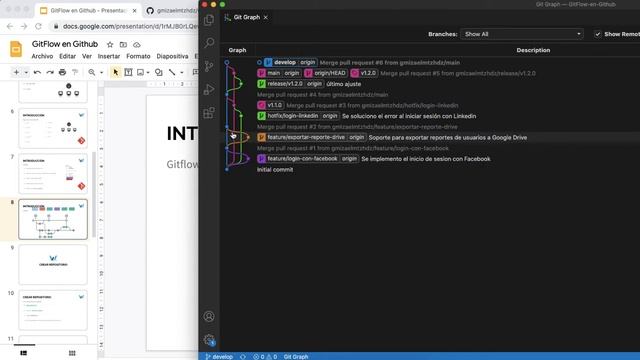Click the Shape tool icon in Slides
Image resolution: width=640 pixels, height=360 pixels.
pos(159,72)
